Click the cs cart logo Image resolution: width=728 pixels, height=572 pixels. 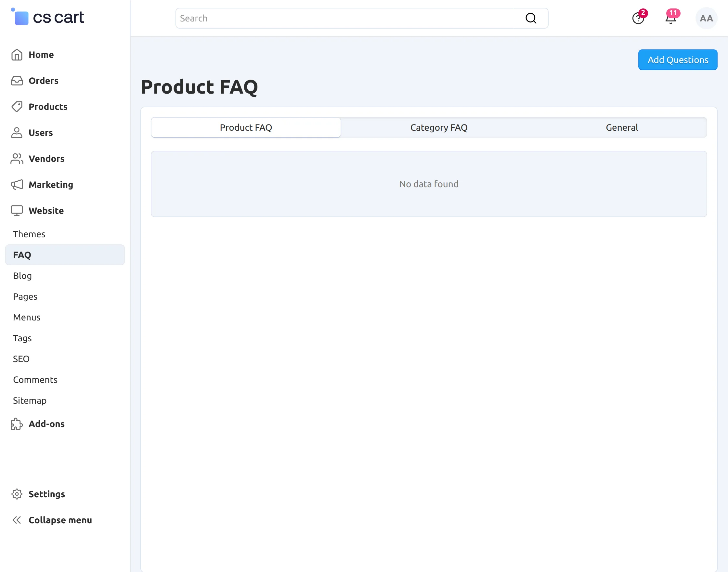pyautogui.click(x=47, y=17)
